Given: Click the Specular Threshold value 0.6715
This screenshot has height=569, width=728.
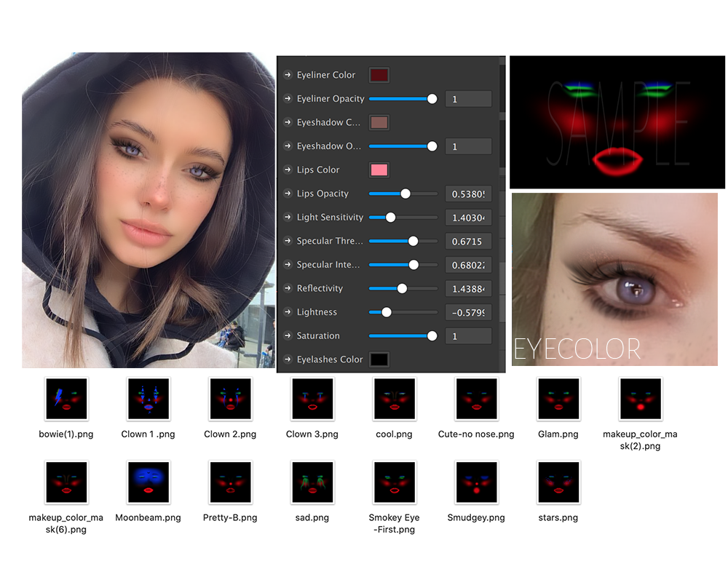Looking at the screenshot, I should point(467,242).
